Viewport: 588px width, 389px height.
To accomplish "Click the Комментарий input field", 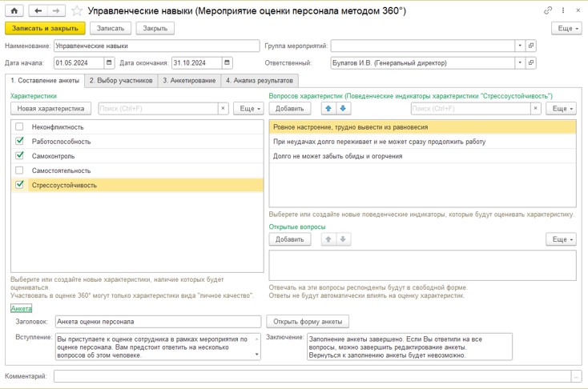I will click(x=312, y=376).
